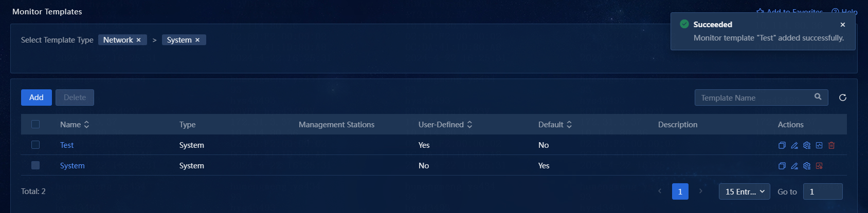Click the Add button
Image resolution: width=868 pixels, height=213 pixels.
click(36, 98)
